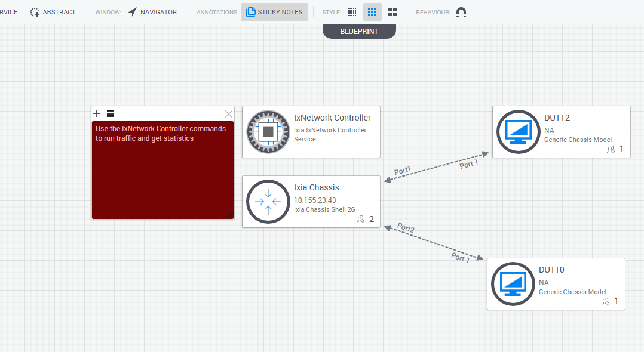Open the Navigator window
Screen dimensions: 644x352
pyautogui.click(x=152, y=12)
